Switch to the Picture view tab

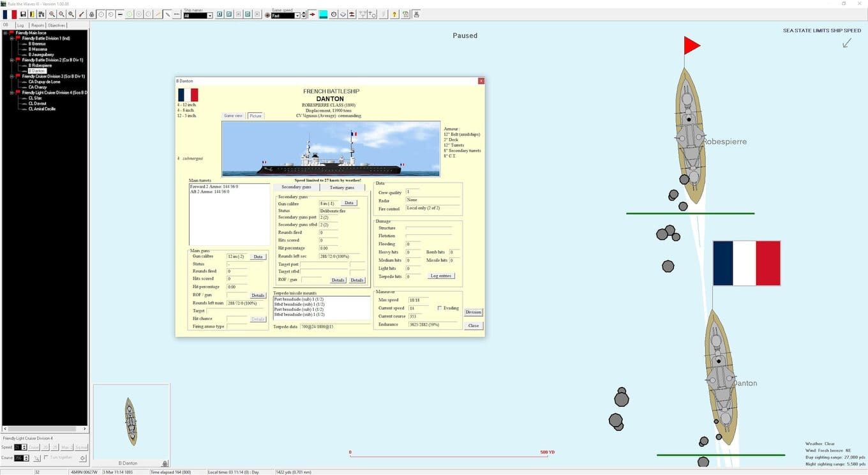coord(255,116)
